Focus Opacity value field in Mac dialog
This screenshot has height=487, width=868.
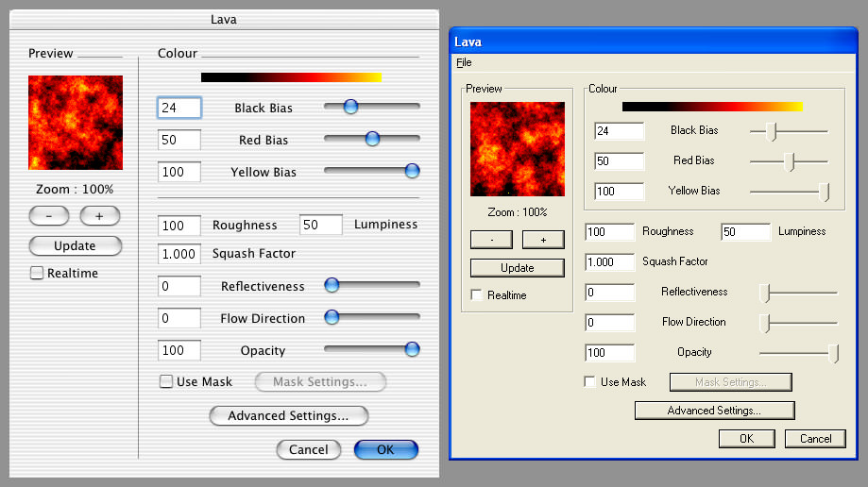tap(179, 350)
